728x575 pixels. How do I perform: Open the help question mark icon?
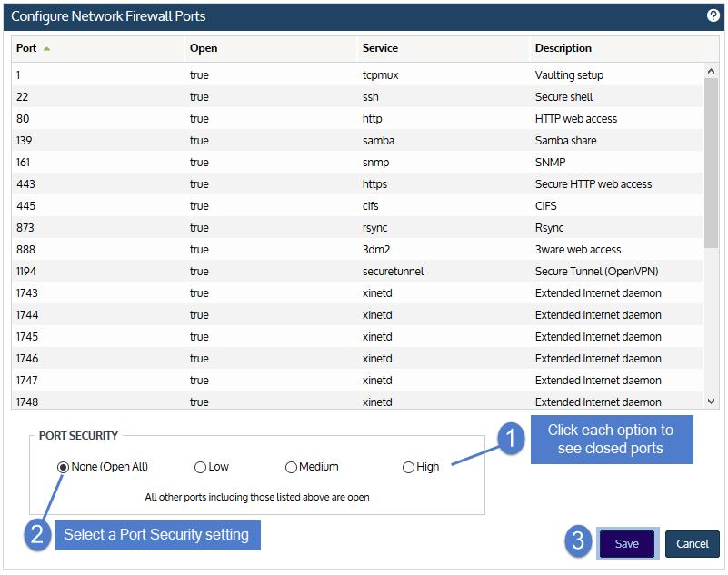coord(713,15)
